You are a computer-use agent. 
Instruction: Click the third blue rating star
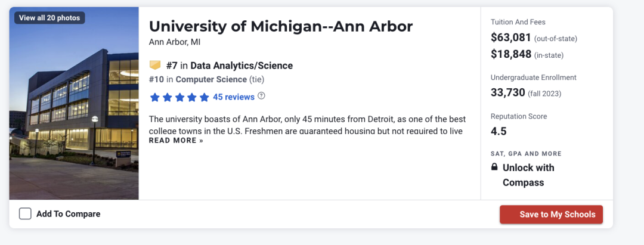[179, 97]
